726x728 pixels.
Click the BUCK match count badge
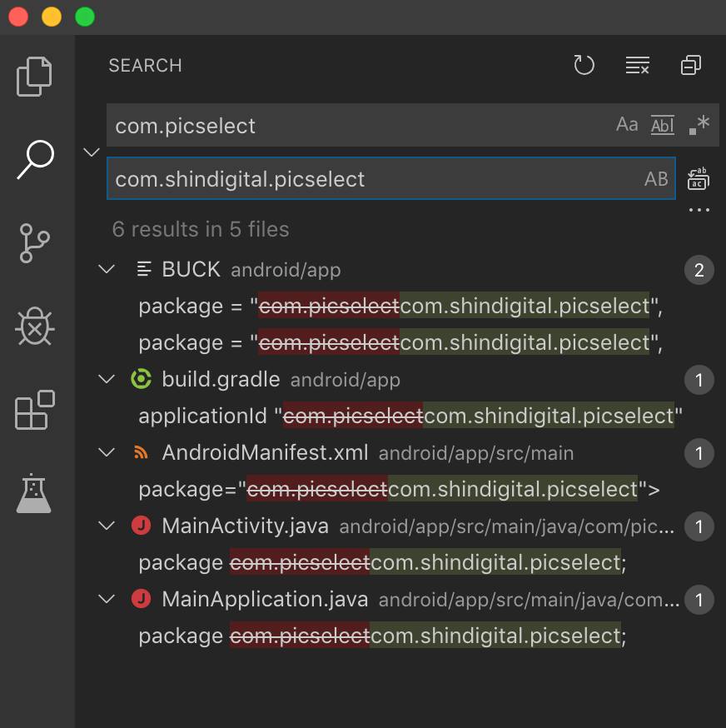tap(699, 270)
